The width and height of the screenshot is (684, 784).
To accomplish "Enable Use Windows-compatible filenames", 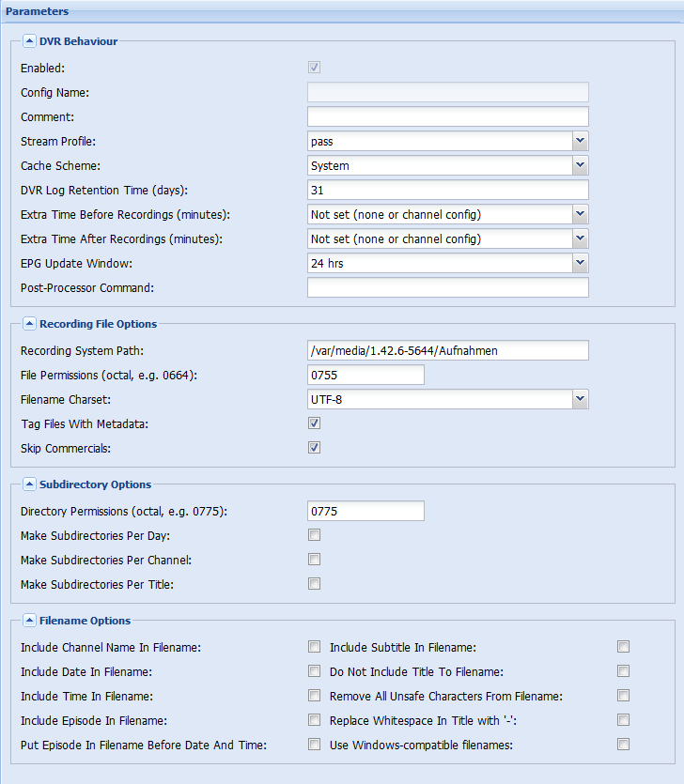I will point(623,745).
